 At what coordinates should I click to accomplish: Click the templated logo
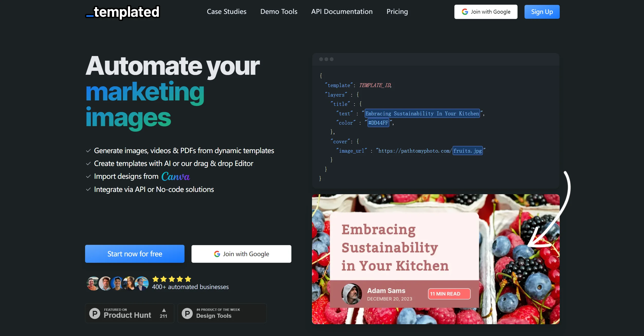pyautogui.click(x=123, y=12)
